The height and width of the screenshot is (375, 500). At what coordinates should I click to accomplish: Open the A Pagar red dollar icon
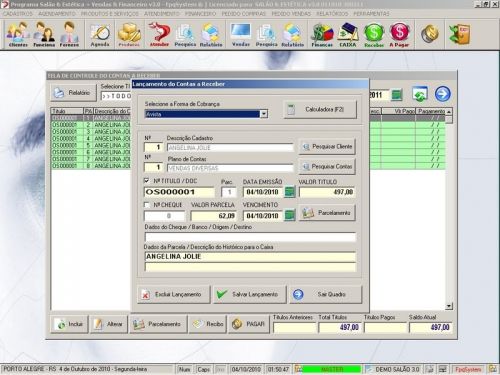point(399,34)
